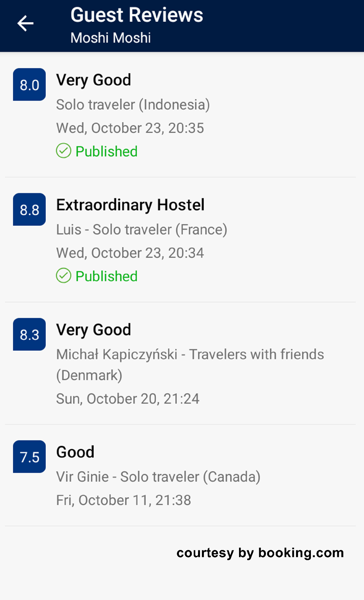Click Luis's review published checkmark icon

pos(64,276)
